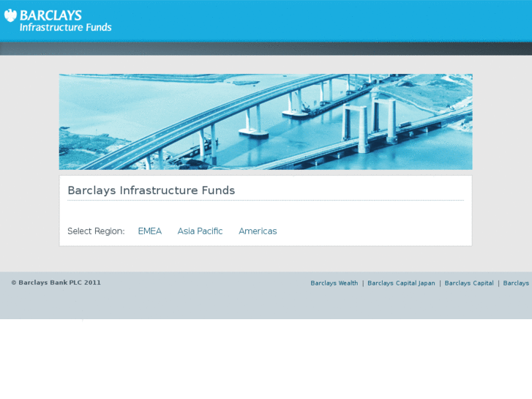Visit the Barclays Capital Japan footer link

[x=401, y=283]
